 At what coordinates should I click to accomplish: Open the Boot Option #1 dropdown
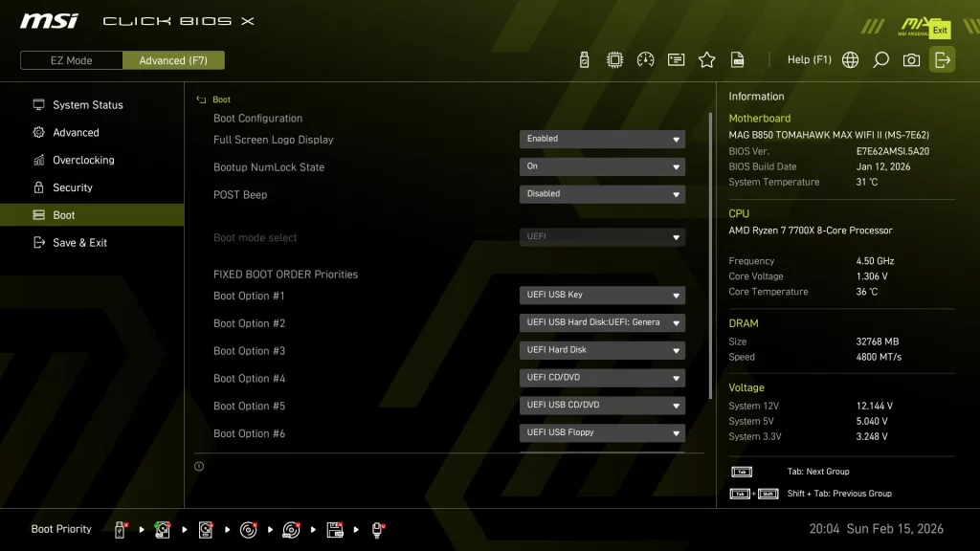pyautogui.click(x=601, y=295)
